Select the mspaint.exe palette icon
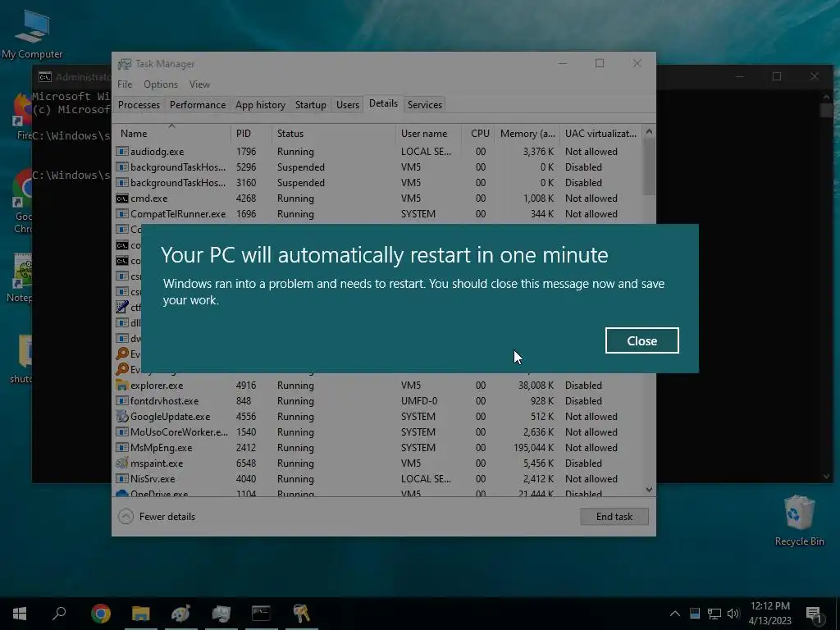Screen dimensions: 840x630 click(x=122, y=463)
